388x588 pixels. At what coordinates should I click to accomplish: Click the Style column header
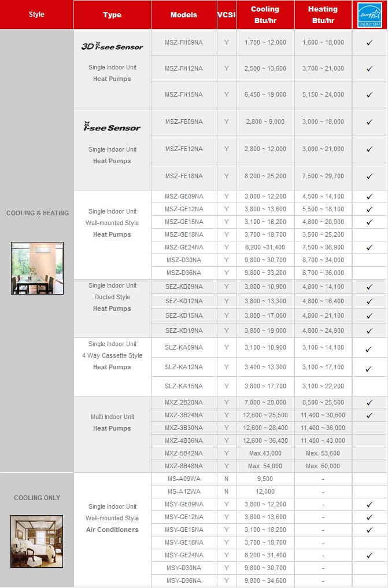tap(36, 14)
